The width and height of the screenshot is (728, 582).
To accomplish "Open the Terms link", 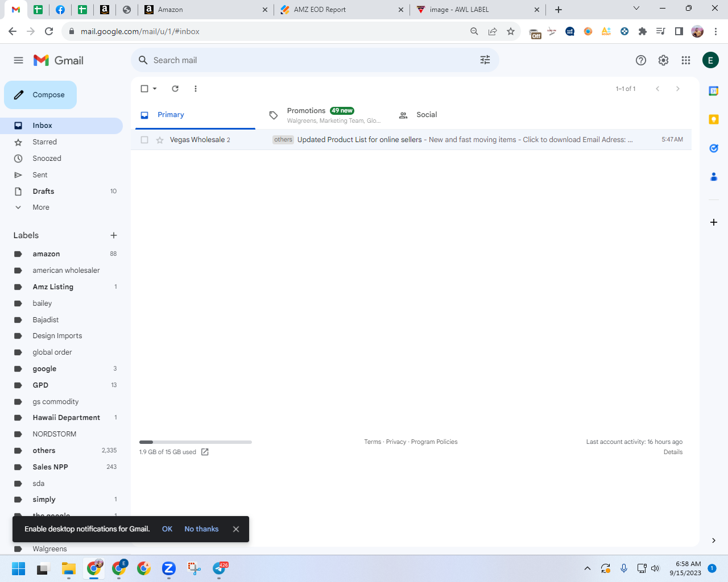I will (373, 442).
